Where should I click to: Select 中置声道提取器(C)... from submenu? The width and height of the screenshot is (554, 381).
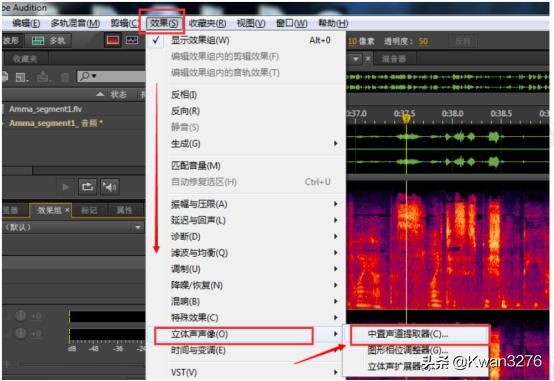[x=417, y=334]
